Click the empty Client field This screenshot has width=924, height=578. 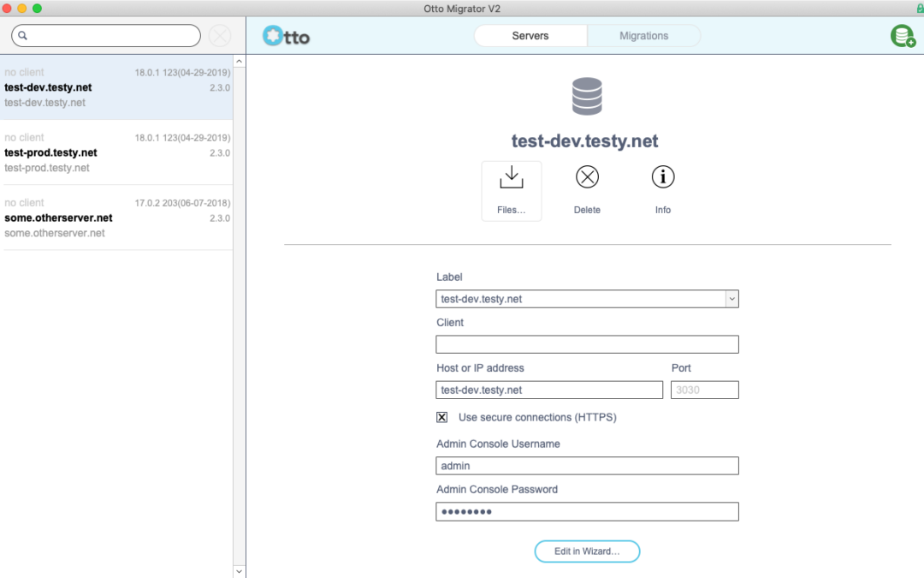[587, 344]
